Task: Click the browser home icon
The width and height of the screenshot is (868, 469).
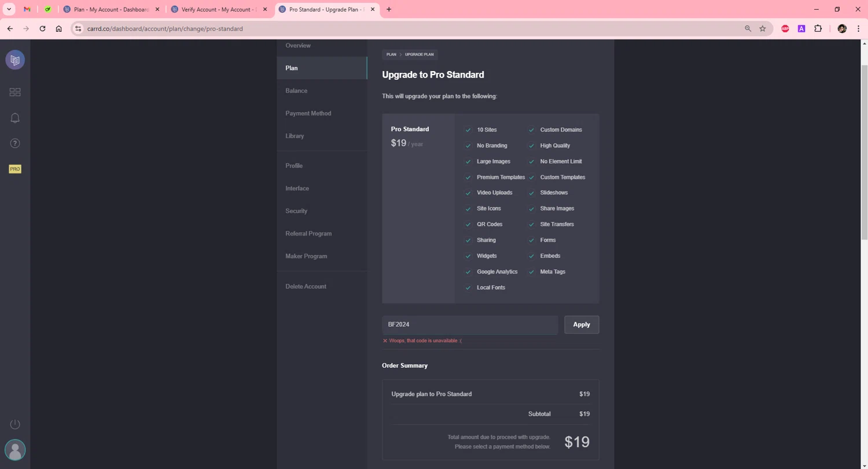Action: [x=58, y=28]
